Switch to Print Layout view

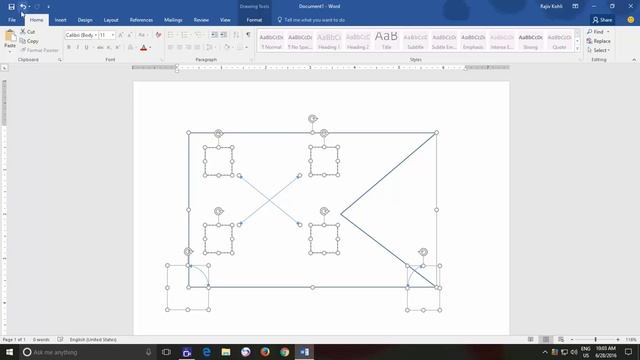tap(546, 340)
